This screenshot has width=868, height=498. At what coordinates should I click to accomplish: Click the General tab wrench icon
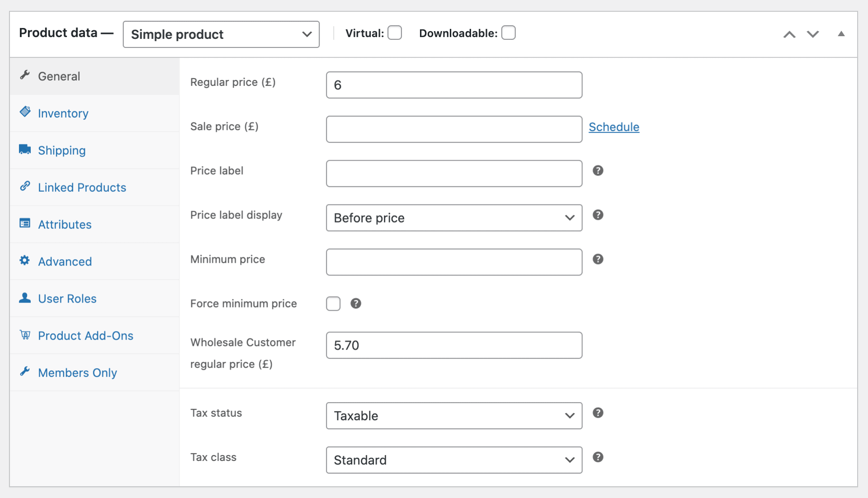click(x=25, y=75)
